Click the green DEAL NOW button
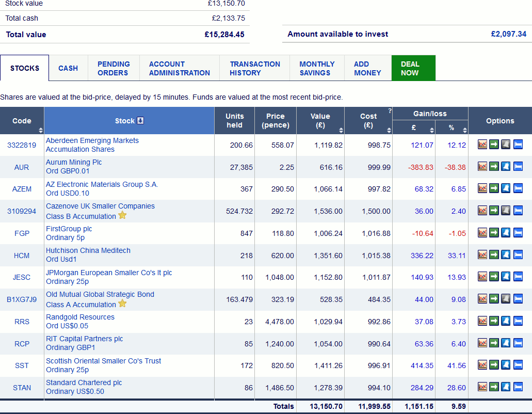Screen dimensions: 532x414 pos(413,68)
